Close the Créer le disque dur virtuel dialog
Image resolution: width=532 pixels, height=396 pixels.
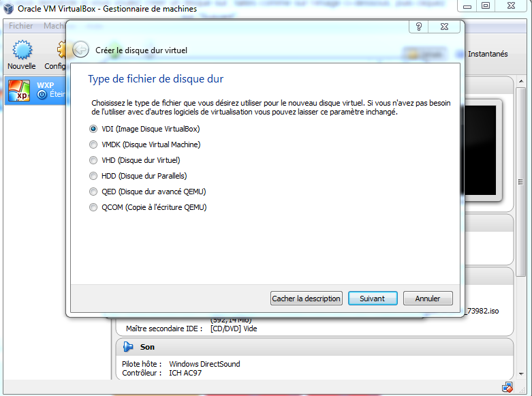(x=444, y=27)
